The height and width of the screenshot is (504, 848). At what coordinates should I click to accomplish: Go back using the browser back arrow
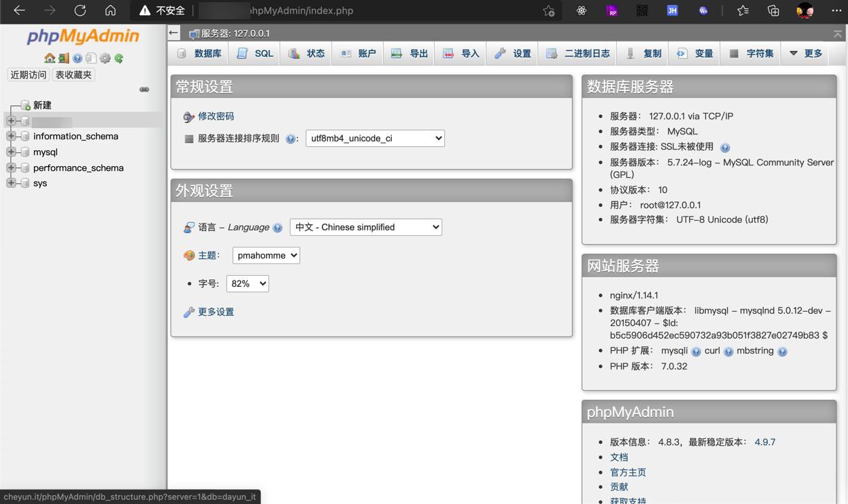pyautogui.click(x=19, y=10)
